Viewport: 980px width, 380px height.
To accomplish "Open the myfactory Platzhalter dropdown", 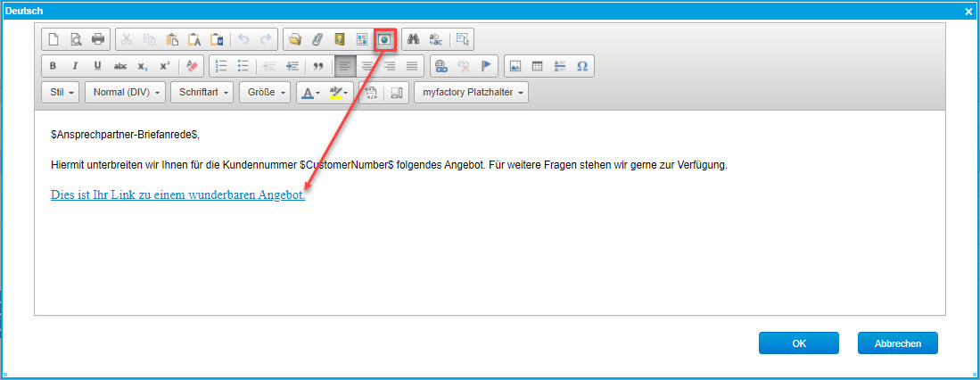I will point(471,93).
